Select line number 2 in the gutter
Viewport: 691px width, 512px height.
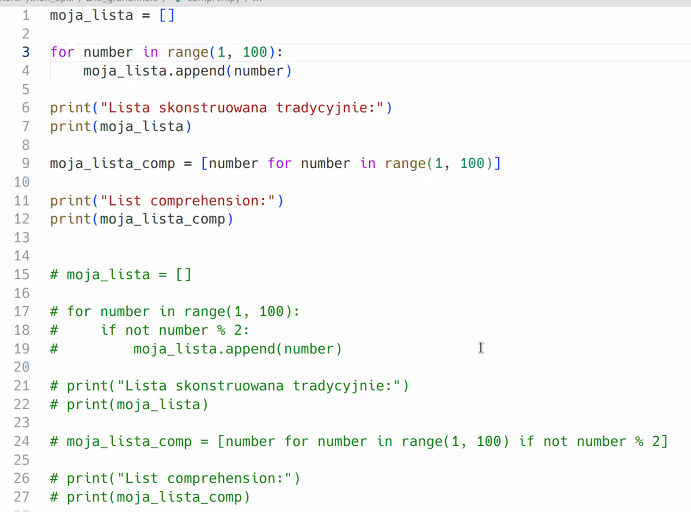point(26,34)
